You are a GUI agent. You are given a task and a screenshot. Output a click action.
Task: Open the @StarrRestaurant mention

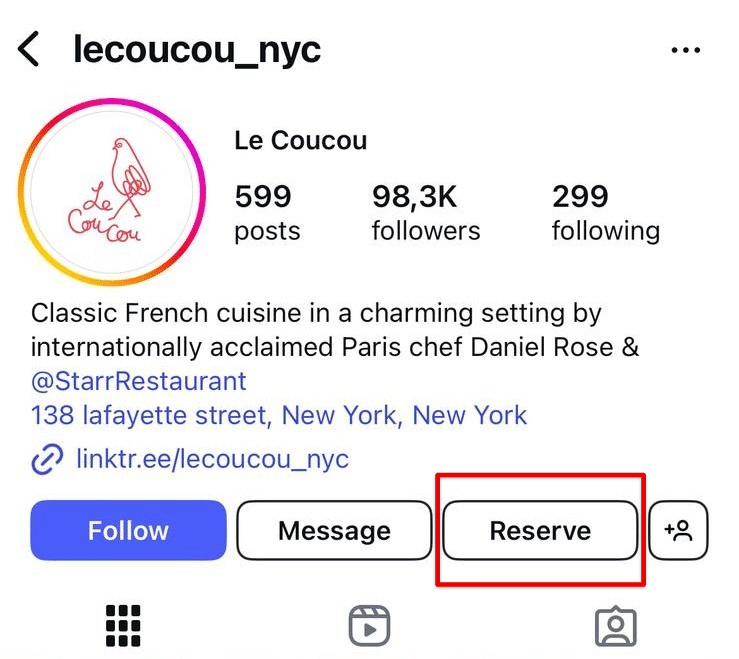coord(139,381)
